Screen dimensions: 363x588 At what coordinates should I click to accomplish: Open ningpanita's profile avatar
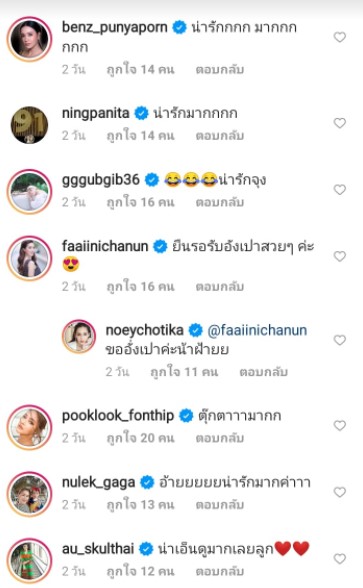[x=29, y=125]
